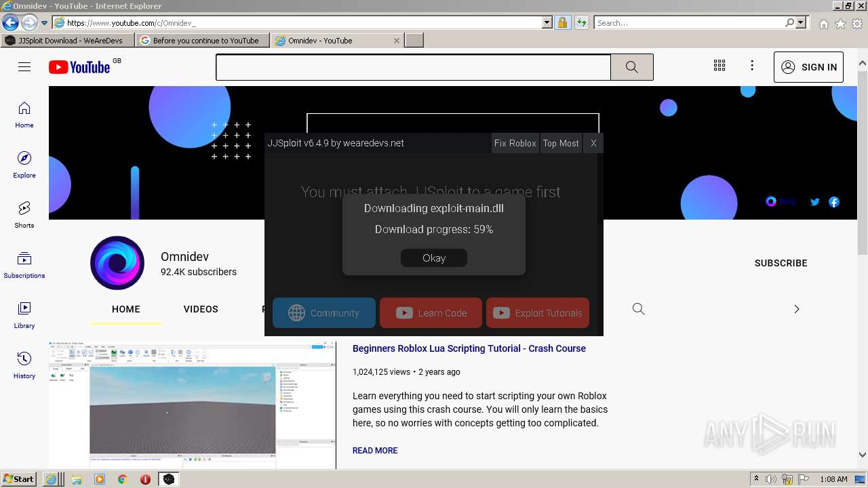The image size is (868, 488).
Task: Select the HOME channel tab
Action: tap(126, 309)
